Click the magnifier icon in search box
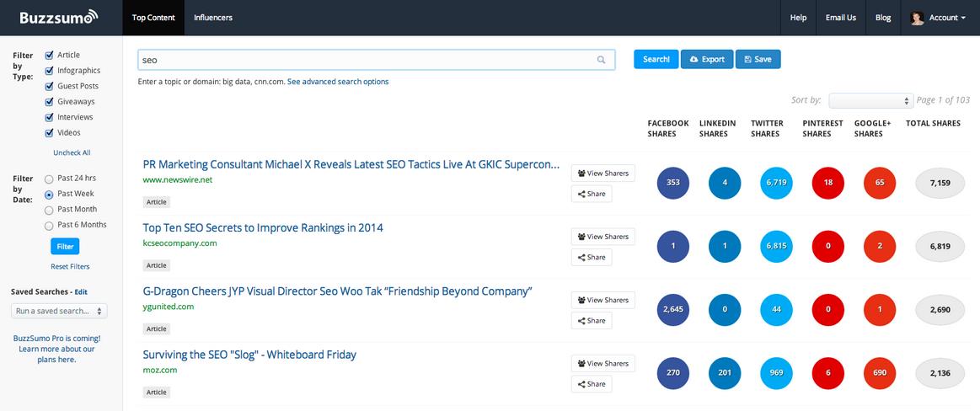 click(x=602, y=60)
